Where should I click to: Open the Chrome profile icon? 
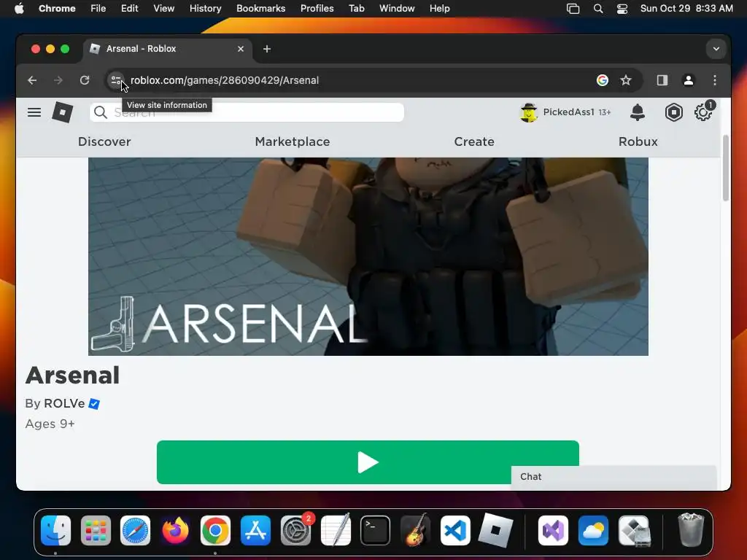(689, 80)
